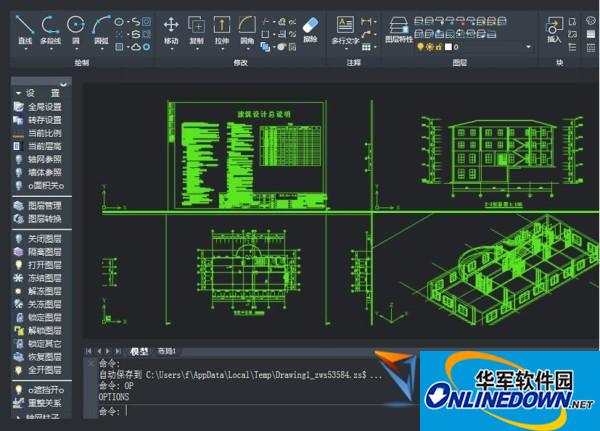Select the 直线 line tool
Screen dimensions: 600x431
pyautogui.click(x=24, y=30)
